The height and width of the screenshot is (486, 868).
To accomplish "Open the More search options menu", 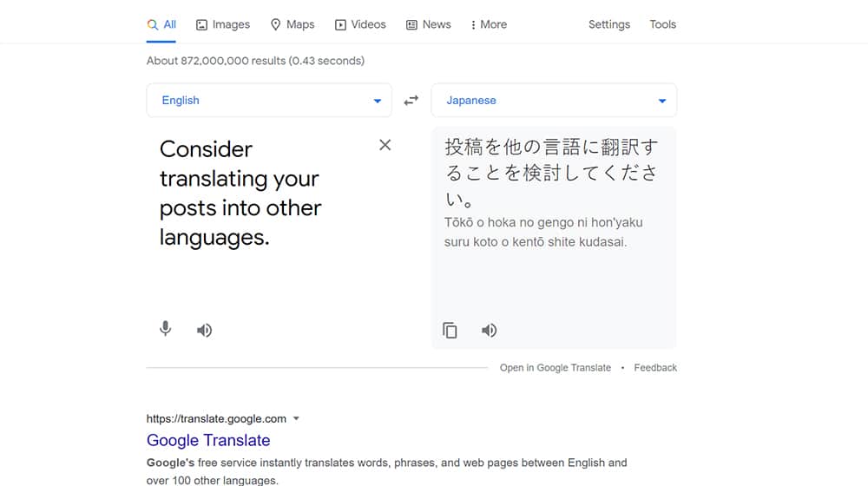I will tap(489, 24).
